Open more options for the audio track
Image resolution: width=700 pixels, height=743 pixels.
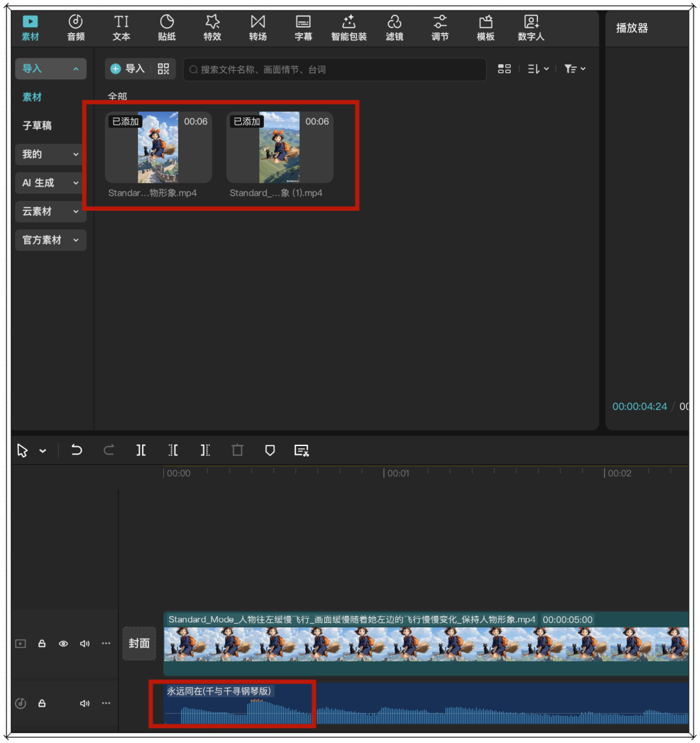click(x=106, y=703)
